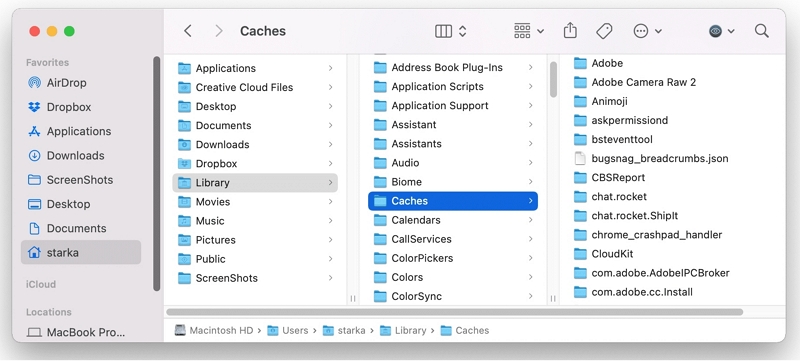Go back with the back arrow
This screenshot has width=800, height=361.
(x=188, y=31)
